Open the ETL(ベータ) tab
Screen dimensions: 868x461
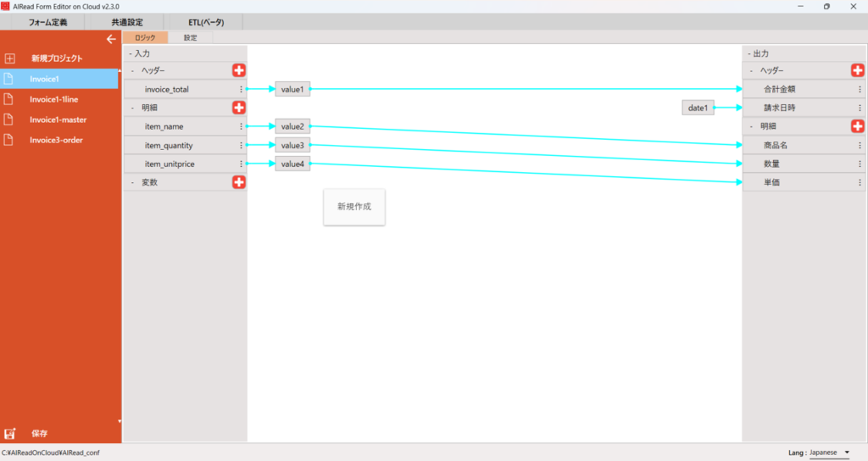pyautogui.click(x=206, y=22)
